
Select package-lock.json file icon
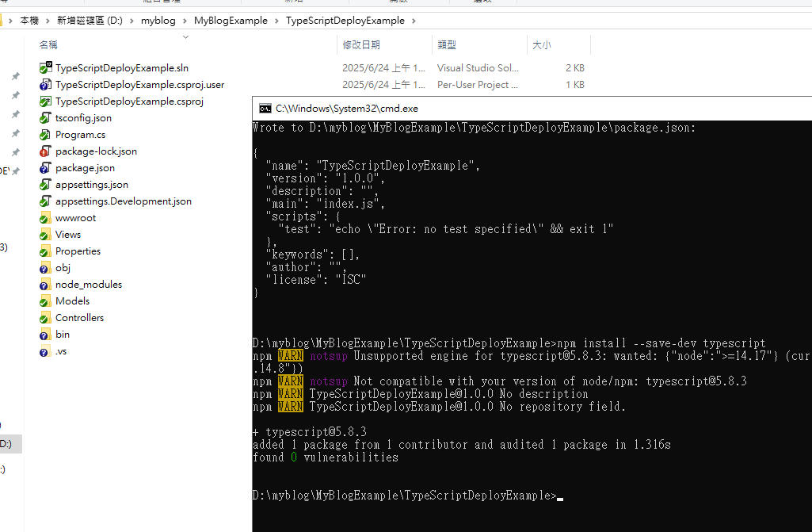click(46, 151)
